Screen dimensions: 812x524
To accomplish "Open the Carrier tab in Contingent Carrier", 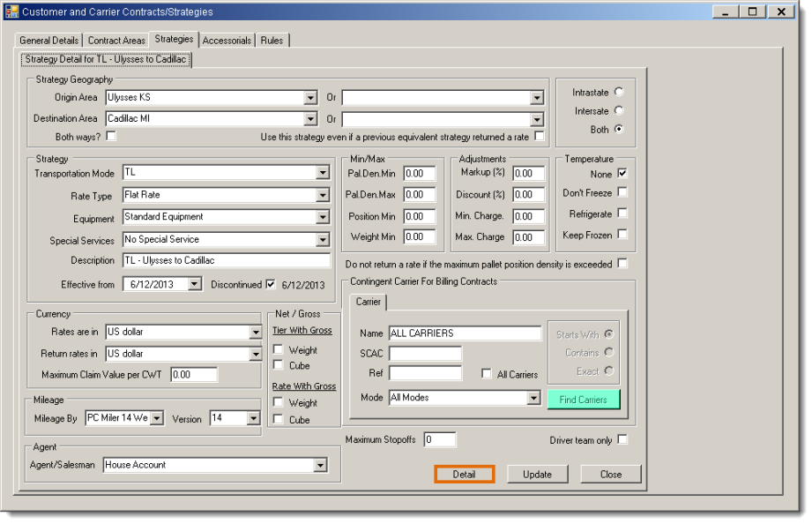I will tap(369, 302).
